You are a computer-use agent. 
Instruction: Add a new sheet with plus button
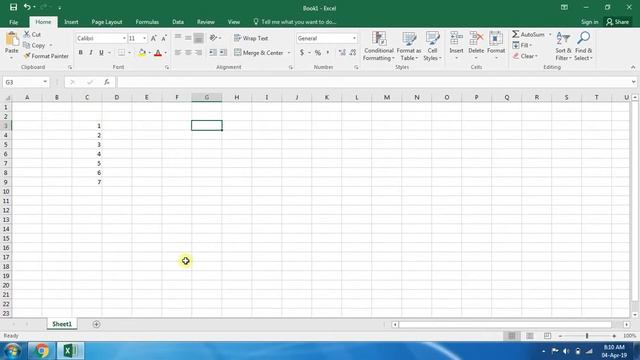pos(96,324)
